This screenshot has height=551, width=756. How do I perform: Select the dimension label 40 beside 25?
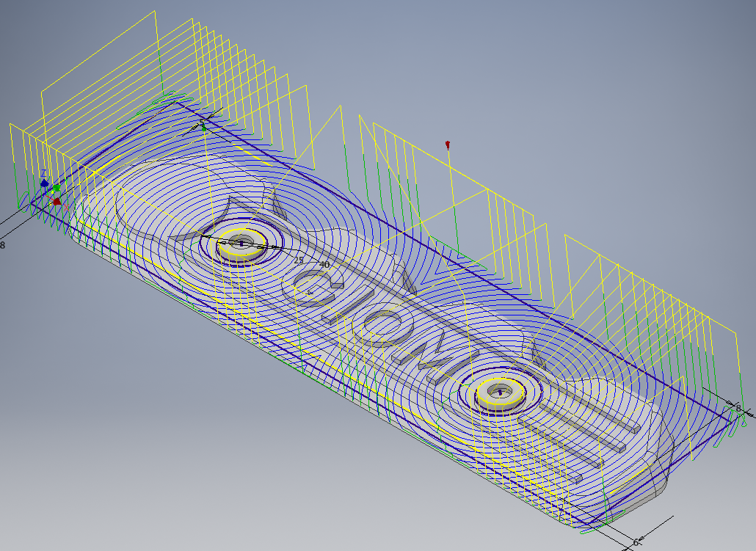click(324, 264)
